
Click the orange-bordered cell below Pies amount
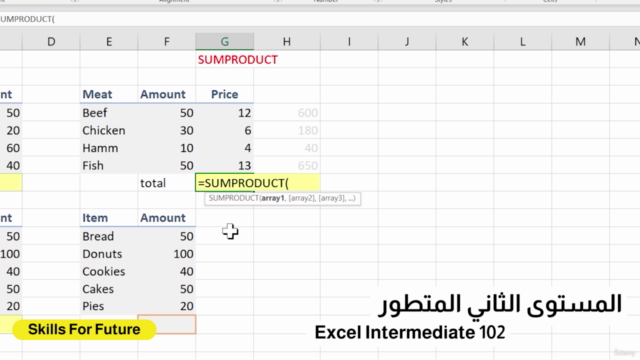pos(167,324)
